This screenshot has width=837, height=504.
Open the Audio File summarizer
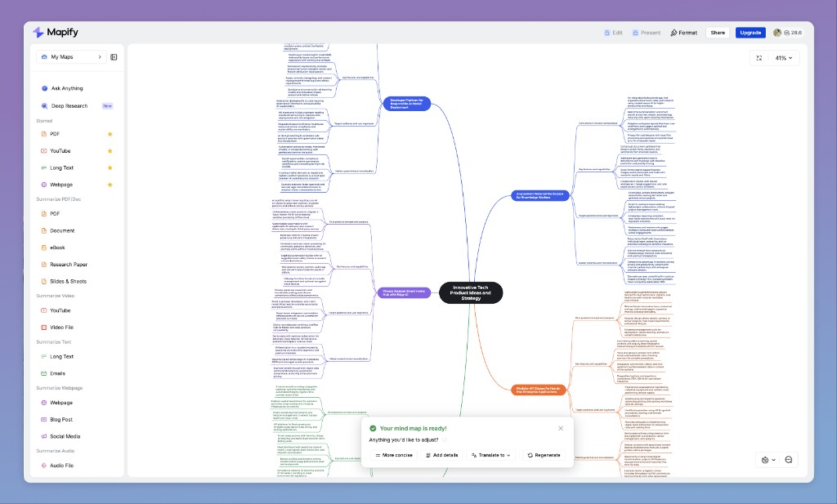60,466
